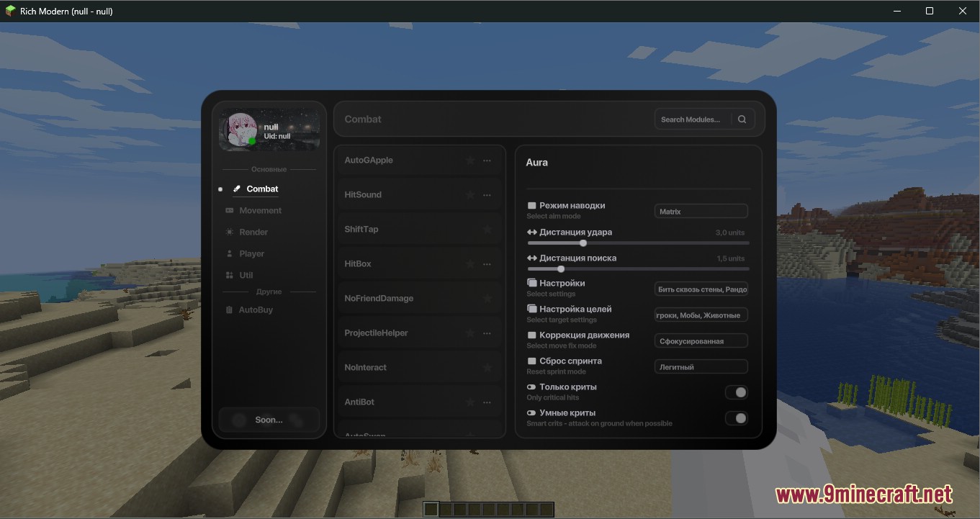Open the aim mode dropdown showing Matrix
980x519 pixels.
(x=701, y=212)
